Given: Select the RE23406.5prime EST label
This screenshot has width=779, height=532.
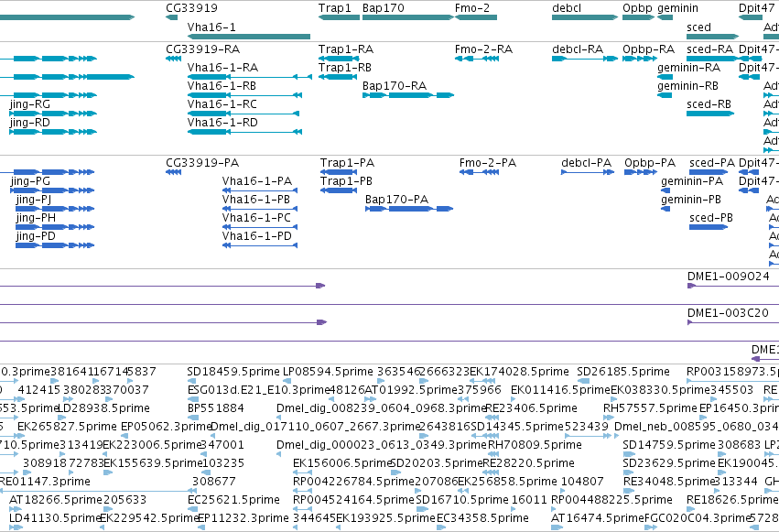Looking at the screenshot, I should coord(531,408).
